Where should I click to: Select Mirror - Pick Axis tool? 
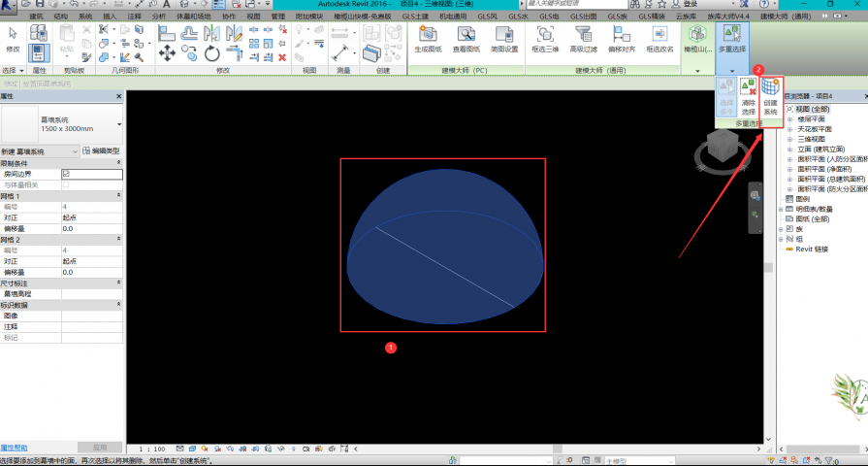click(x=211, y=33)
